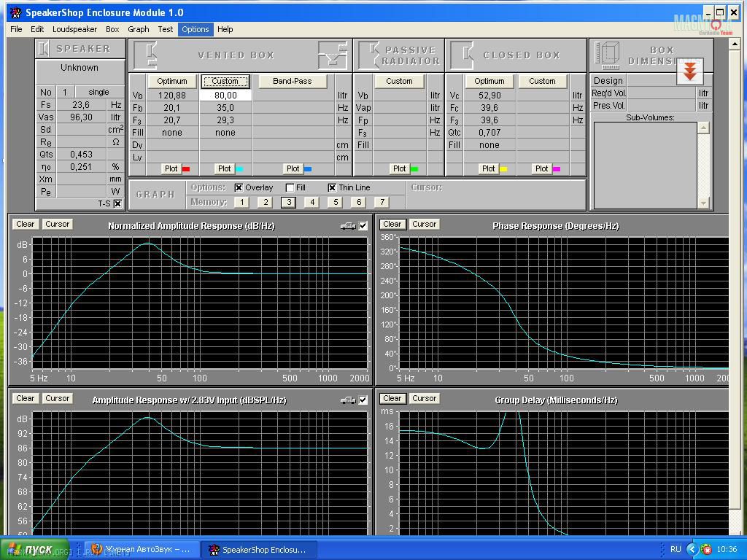Click the car icon on Normalized Amplitude graph

[x=348, y=226]
